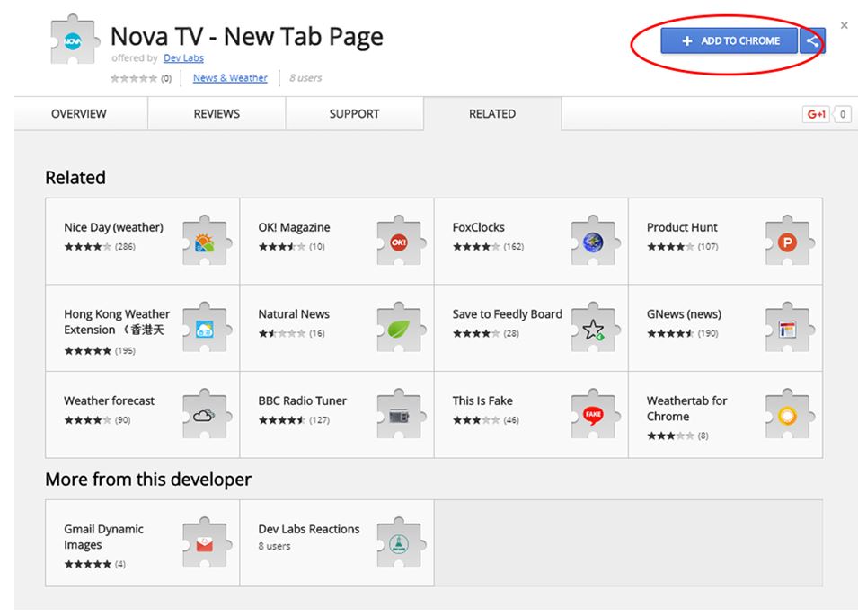Switch to the Overview tab
858x616 pixels.
click(x=79, y=114)
